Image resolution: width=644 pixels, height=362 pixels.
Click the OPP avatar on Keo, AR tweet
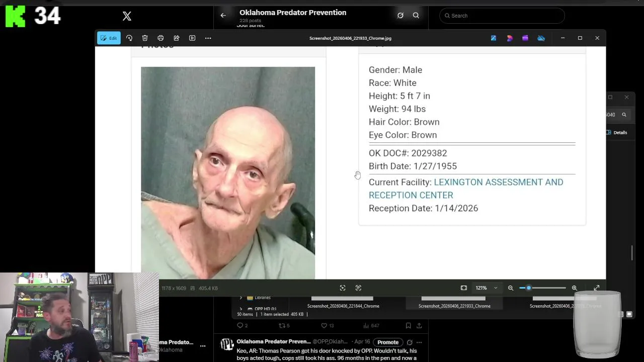(x=227, y=344)
